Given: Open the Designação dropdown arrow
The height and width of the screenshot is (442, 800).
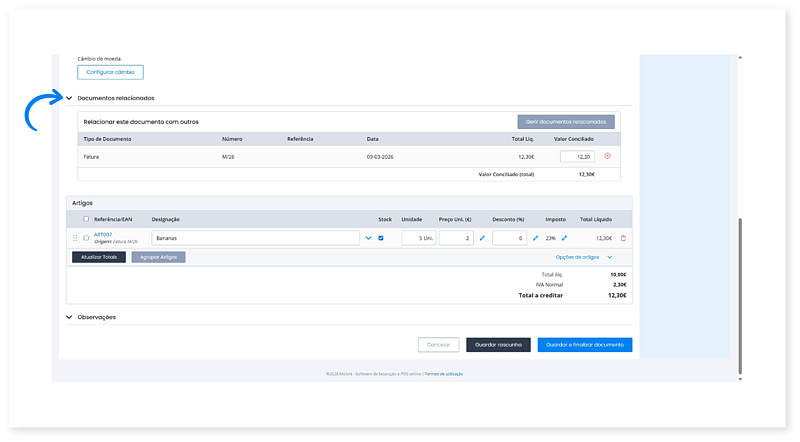Looking at the screenshot, I should [x=368, y=238].
